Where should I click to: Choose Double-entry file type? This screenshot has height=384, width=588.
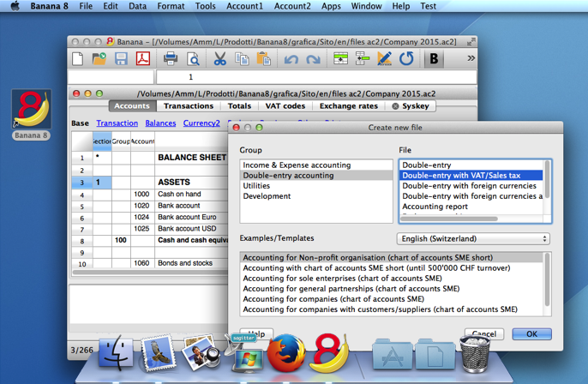[471, 165]
